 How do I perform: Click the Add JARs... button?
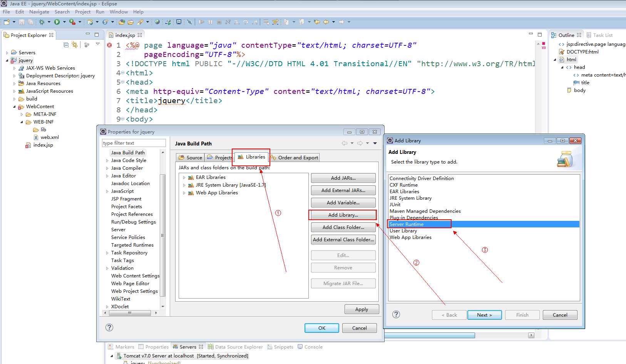(343, 178)
